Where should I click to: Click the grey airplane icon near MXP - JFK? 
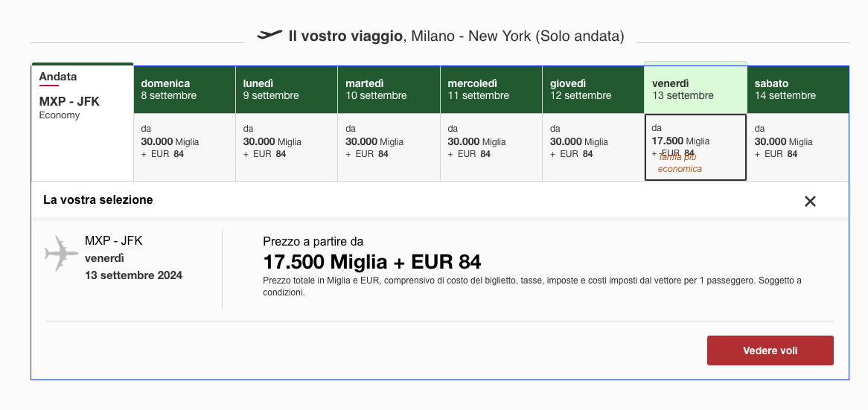pos(62,254)
